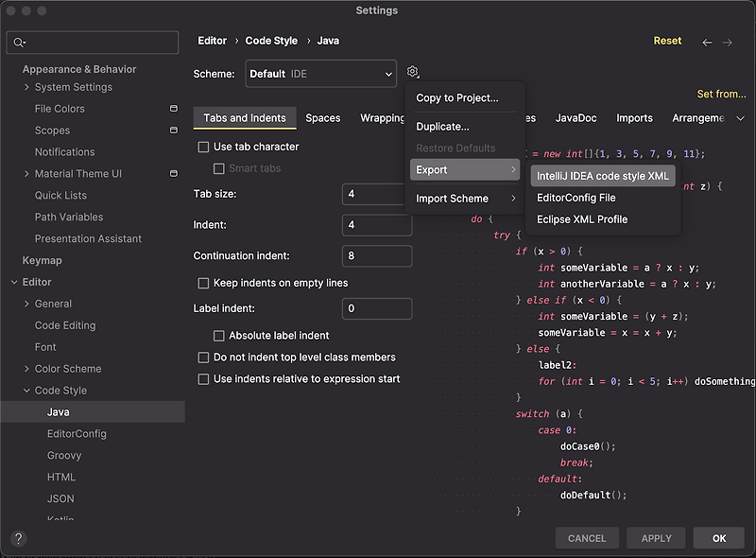756x558 pixels.
Task: Click the help question mark icon
Action: (x=17, y=538)
